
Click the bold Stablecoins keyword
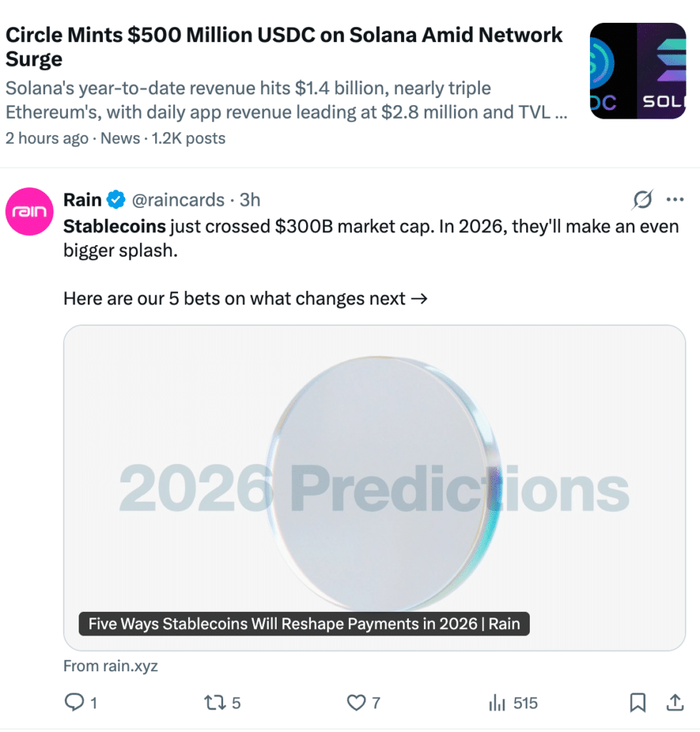coord(114,227)
